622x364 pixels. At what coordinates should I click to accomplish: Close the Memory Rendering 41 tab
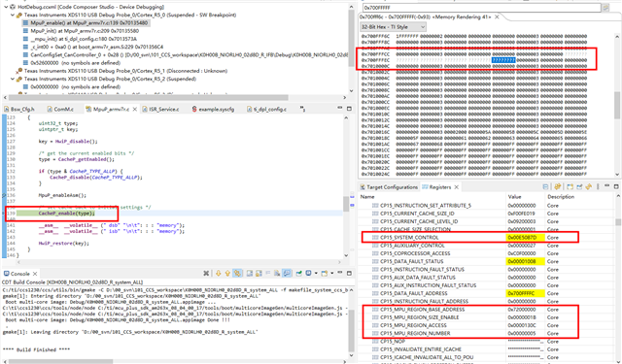(497, 17)
